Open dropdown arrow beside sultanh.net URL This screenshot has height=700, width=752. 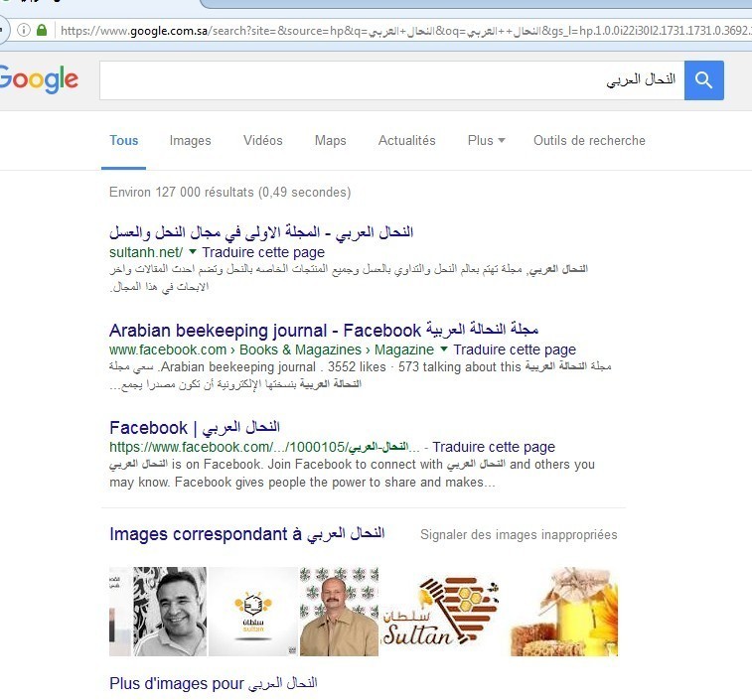click(193, 251)
